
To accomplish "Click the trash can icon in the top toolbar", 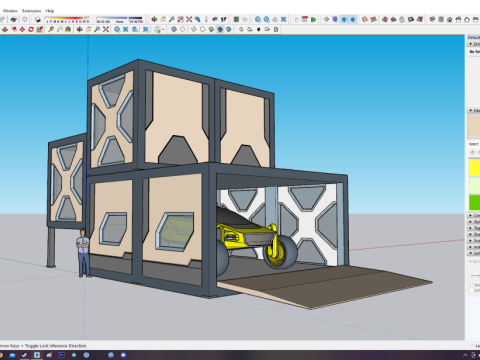I will 441,19.
